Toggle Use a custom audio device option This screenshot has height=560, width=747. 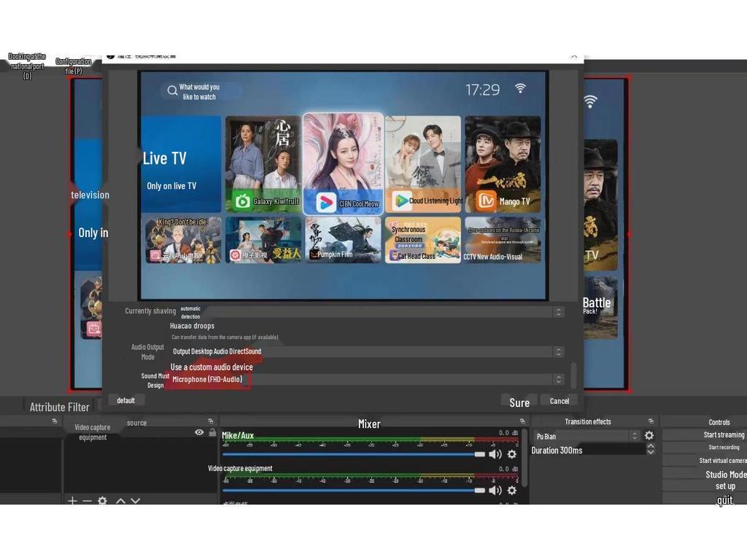coord(212,367)
